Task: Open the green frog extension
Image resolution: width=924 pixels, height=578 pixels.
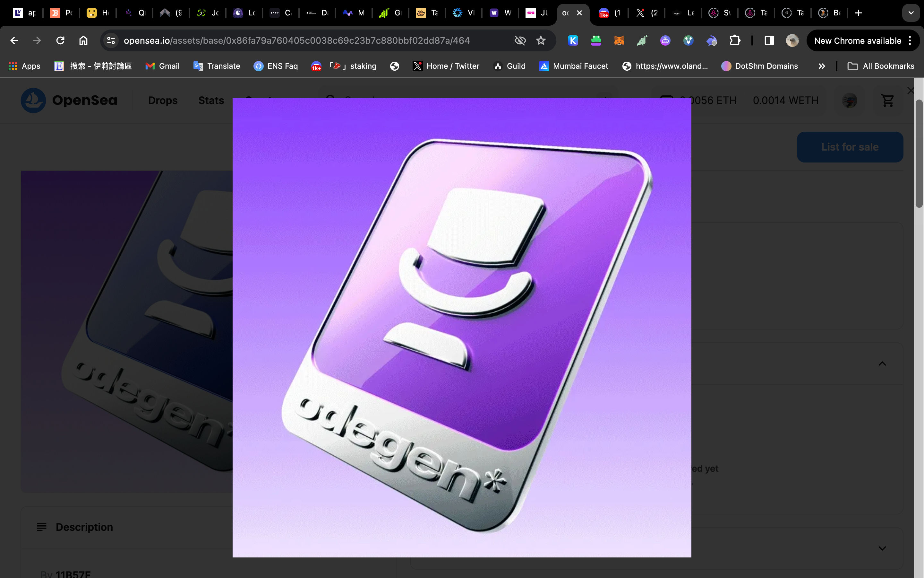Action: (x=596, y=40)
